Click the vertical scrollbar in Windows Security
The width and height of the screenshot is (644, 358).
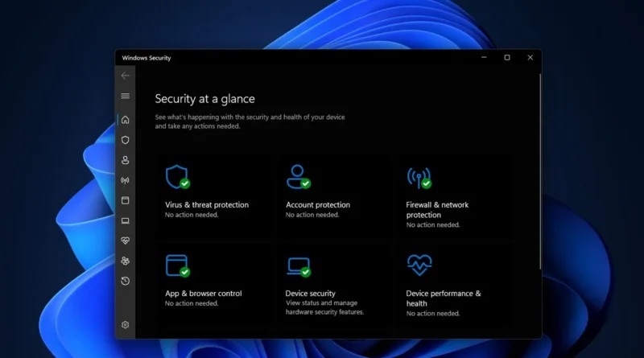point(540,171)
